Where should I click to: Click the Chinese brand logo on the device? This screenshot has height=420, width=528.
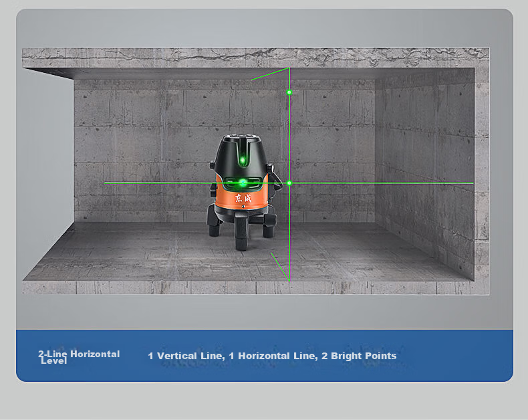[243, 198]
